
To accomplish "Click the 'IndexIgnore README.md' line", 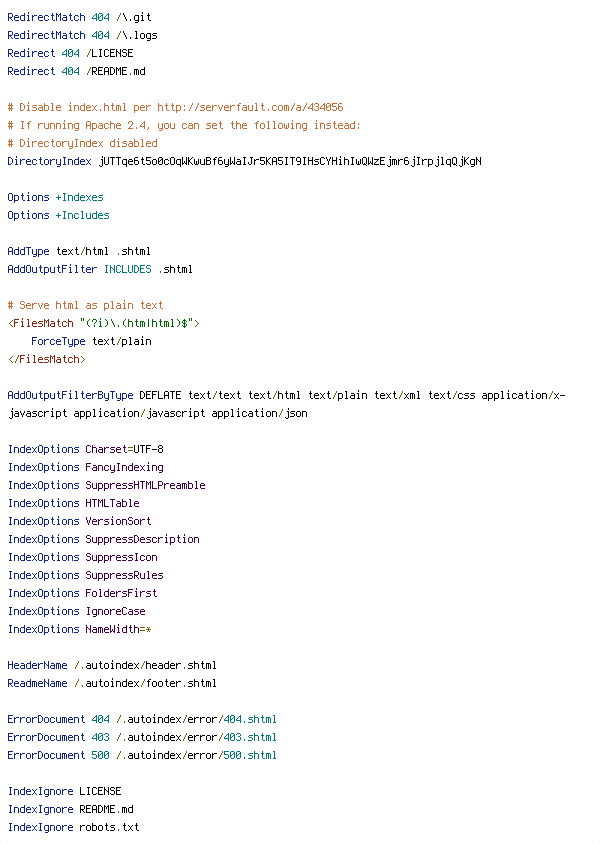I will point(70,810).
